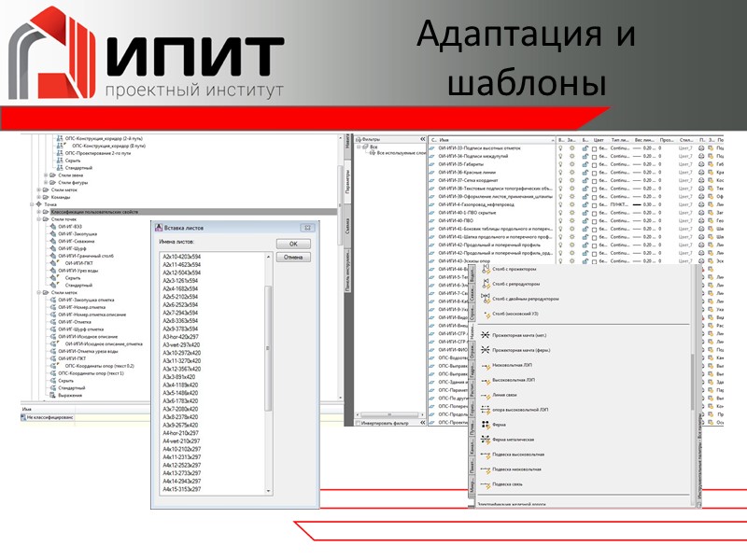Collapse the Точка tree node
Viewport: 747px width, 560px height.
[x=32, y=204]
